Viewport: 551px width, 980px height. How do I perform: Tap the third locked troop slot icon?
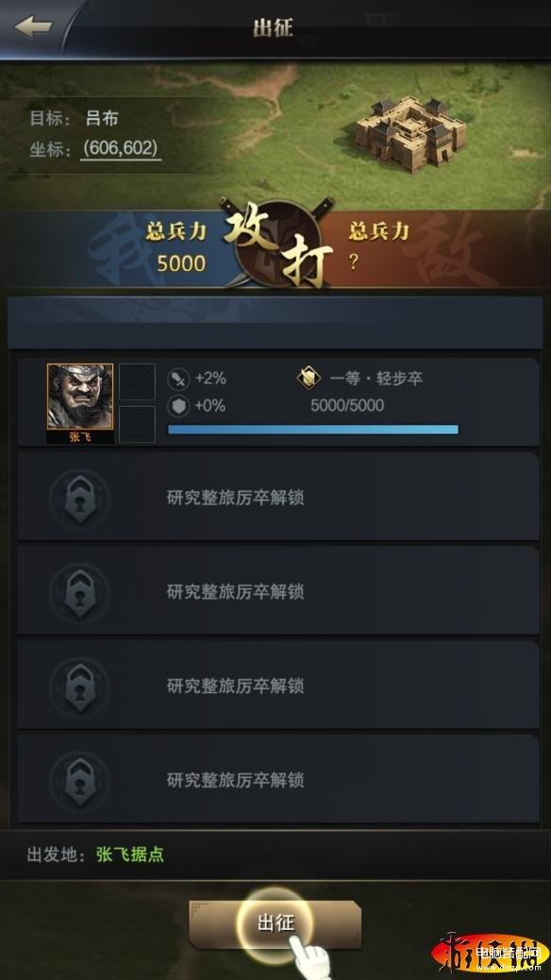click(79, 687)
